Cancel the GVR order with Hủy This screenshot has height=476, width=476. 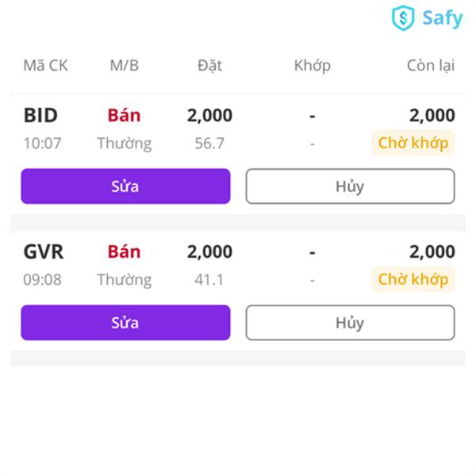[350, 322]
